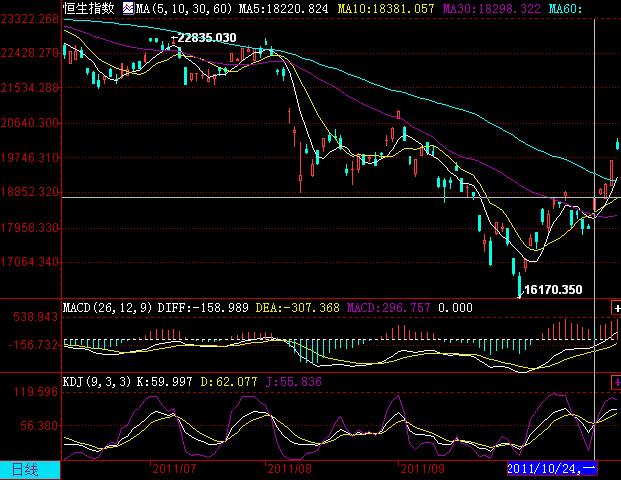Click the 恒生指数 chart title

(89, 8)
